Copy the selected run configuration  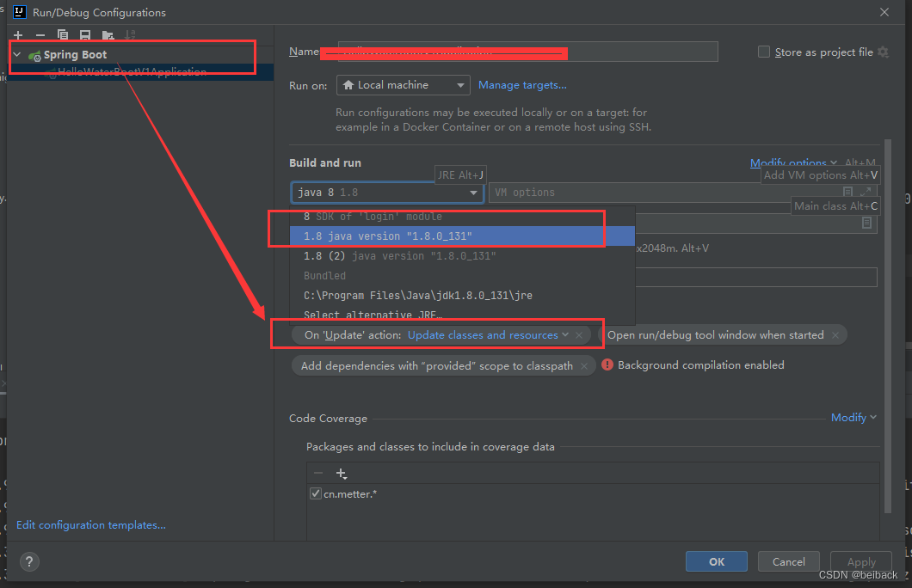(63, 35)
